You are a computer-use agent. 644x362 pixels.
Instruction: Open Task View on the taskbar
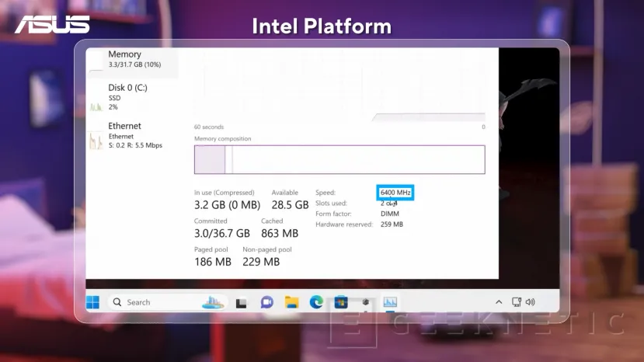coord(241,303)
